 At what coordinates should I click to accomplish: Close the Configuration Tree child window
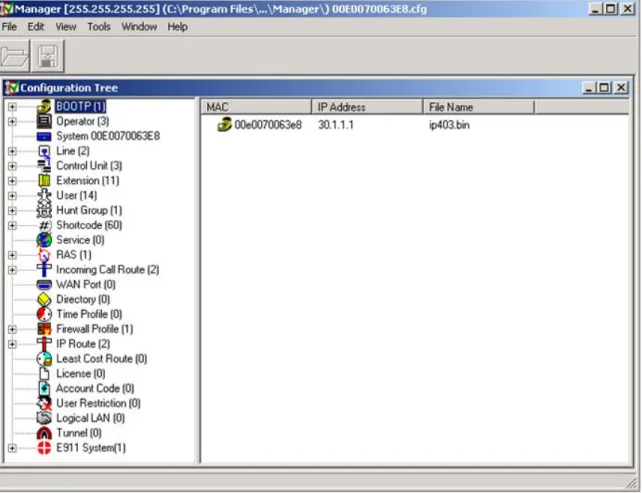click(x=621, y=88)
